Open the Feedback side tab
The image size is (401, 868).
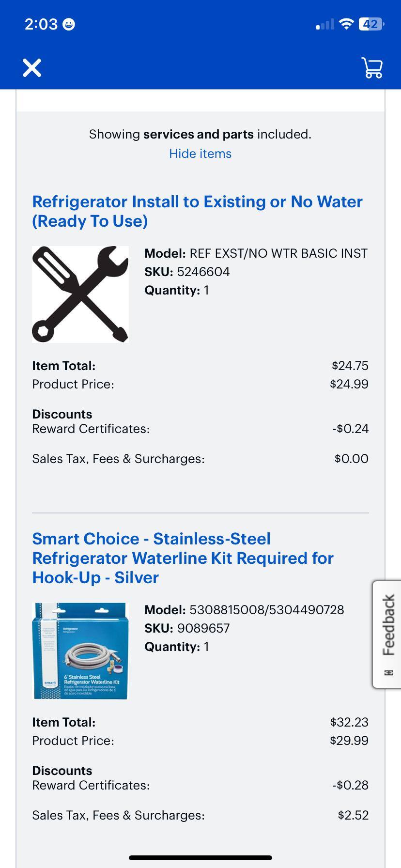[x=388, y=625]
